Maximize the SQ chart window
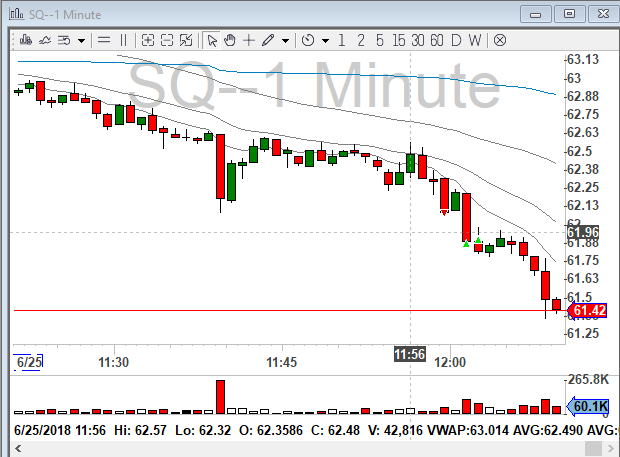The height and width of the screenshot is (457, 620). pos(569,14)
